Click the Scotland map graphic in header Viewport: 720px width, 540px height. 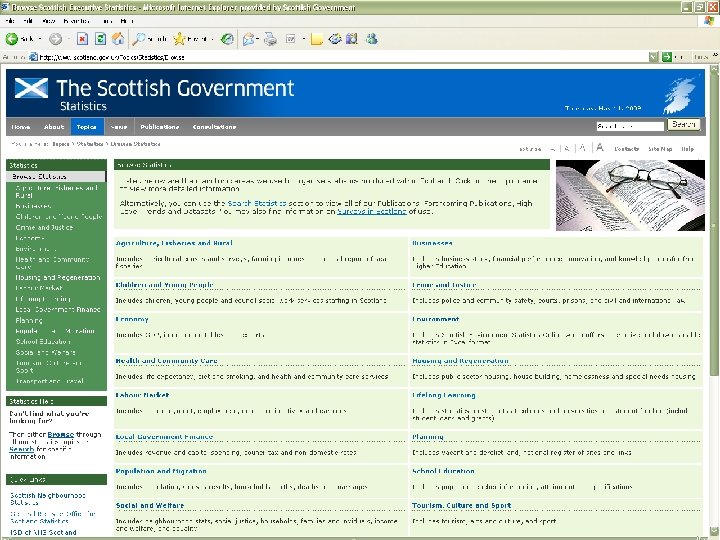pos(679,96)
